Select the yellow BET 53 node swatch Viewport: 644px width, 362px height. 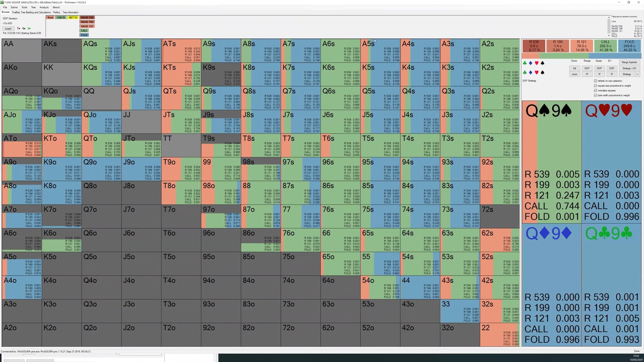[73, 17]
